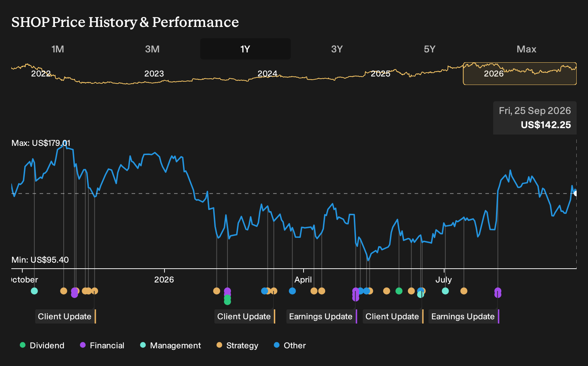Open the Client Update label left of first Earnings Update
The height and width of the screenshot is (366, 588).
point(245,316)
